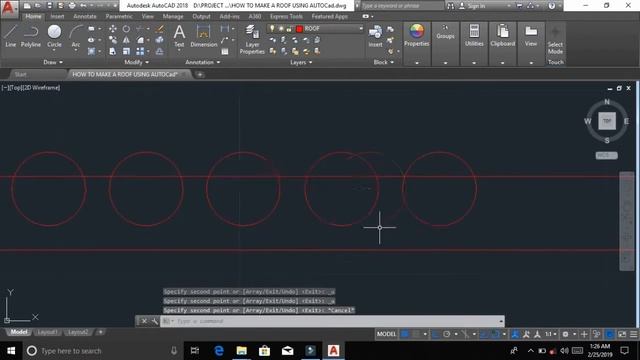Switch to the Layout1 tab
This screenshot has height=360, width=640.
(47, 332)
